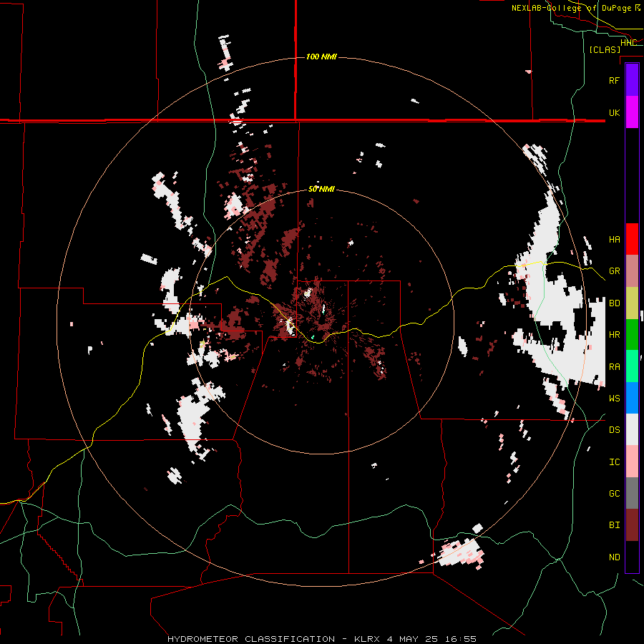Click the GC legend label
This screenshot has height=644, width=644.
(615, 493)
